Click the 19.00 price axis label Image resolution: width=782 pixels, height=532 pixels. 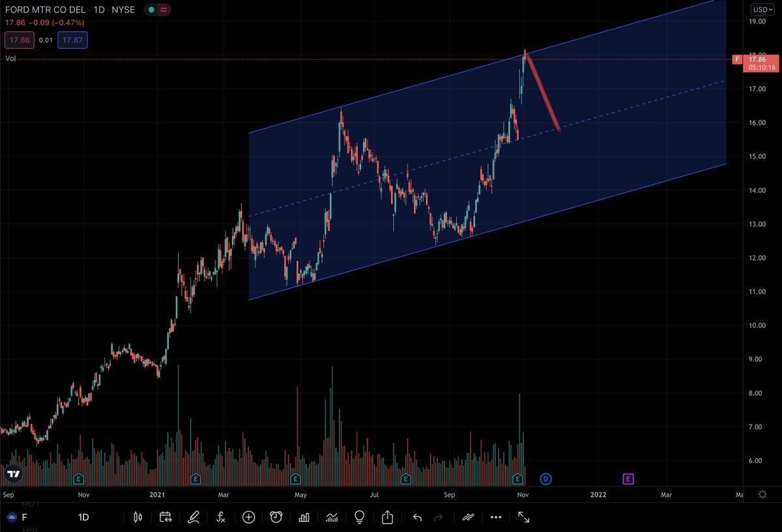coord(757,21)
